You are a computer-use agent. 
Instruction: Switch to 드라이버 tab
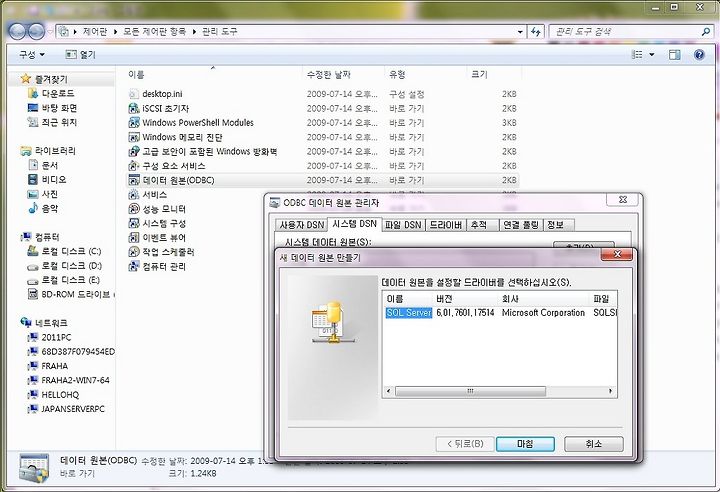(x=445, y=225)
